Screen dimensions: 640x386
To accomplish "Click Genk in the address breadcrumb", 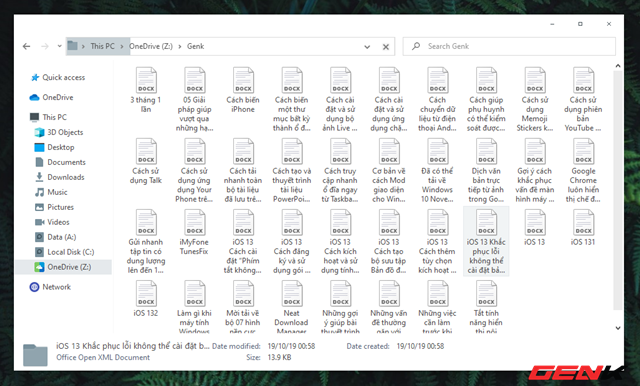I will (x=196, y=46).
